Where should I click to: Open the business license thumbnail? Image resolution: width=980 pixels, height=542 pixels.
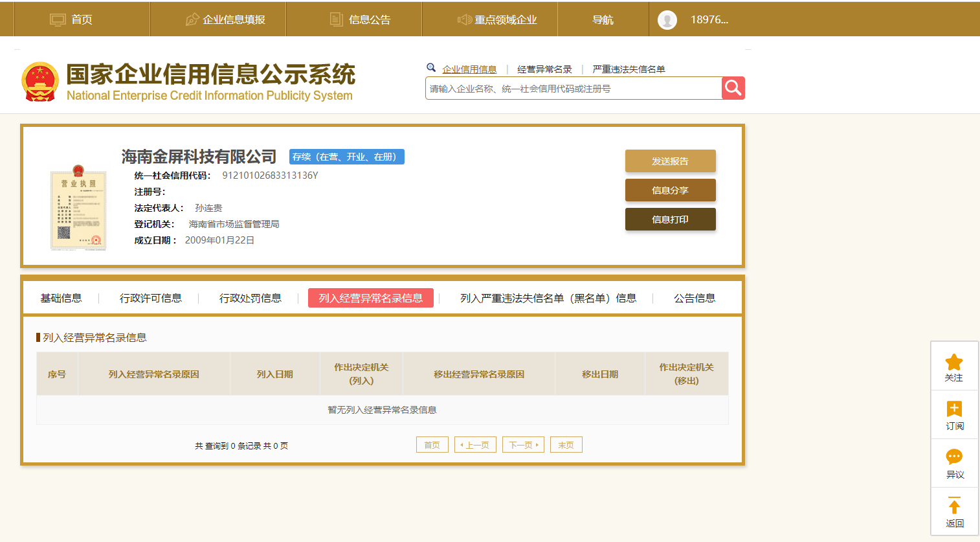(78, 207)
